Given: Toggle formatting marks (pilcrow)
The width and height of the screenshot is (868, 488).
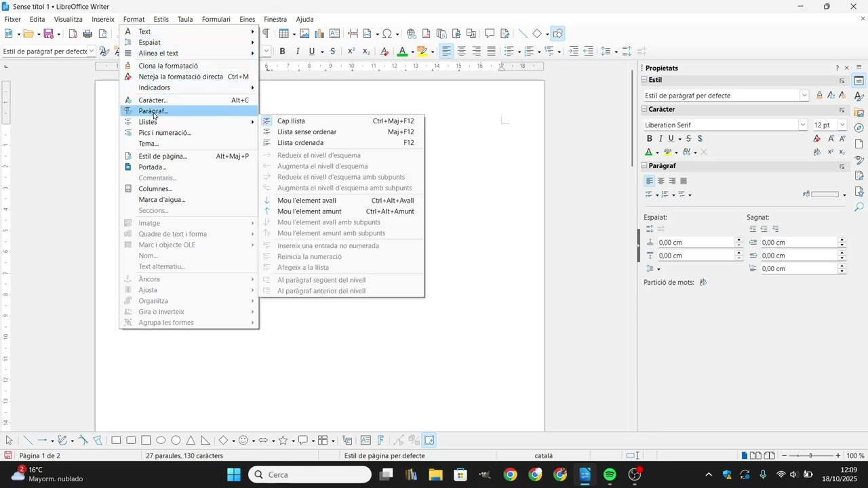Looking at the screenshot, I should (266, 34).
